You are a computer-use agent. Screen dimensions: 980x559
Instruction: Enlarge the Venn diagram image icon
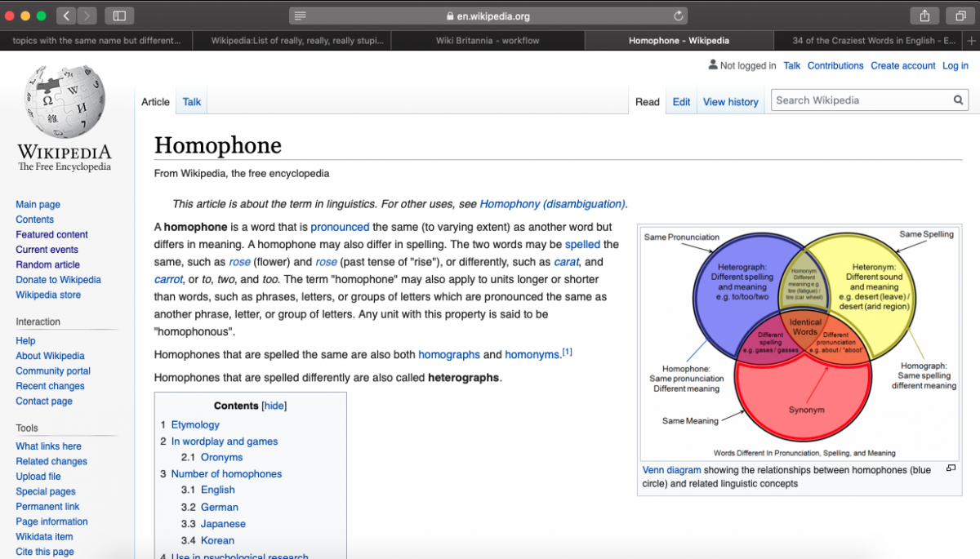pyautogui.click(x=951, y=468)
